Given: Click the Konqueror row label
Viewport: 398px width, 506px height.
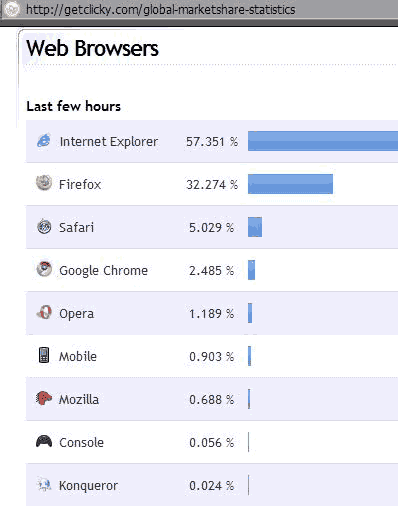Looking at the screenshot, I should pyautogui.click(x=88, y=486).
